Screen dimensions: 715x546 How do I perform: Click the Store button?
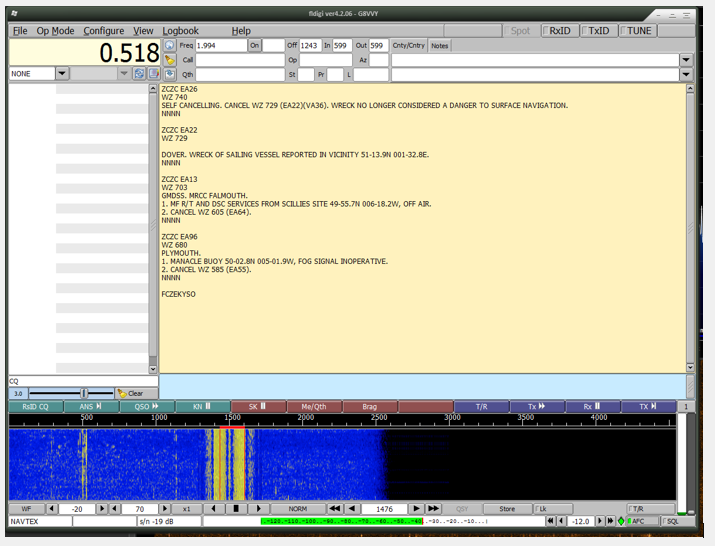pos(507,509)
